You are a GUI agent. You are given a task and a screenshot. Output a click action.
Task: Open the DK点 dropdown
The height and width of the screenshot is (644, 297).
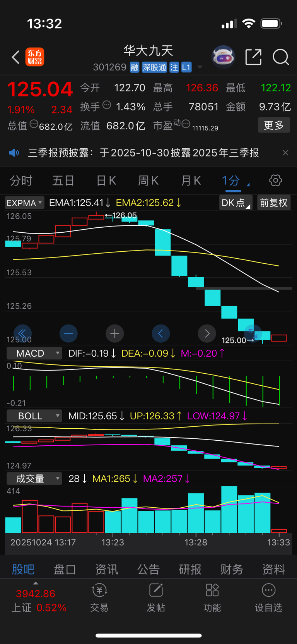pyautogui.click(x=236, y=203)
